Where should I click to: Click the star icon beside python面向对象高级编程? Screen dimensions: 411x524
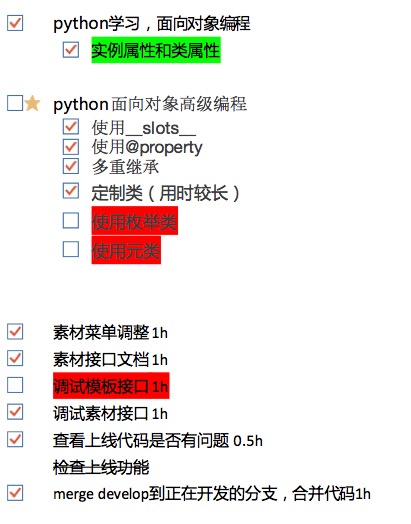(32, 103)
